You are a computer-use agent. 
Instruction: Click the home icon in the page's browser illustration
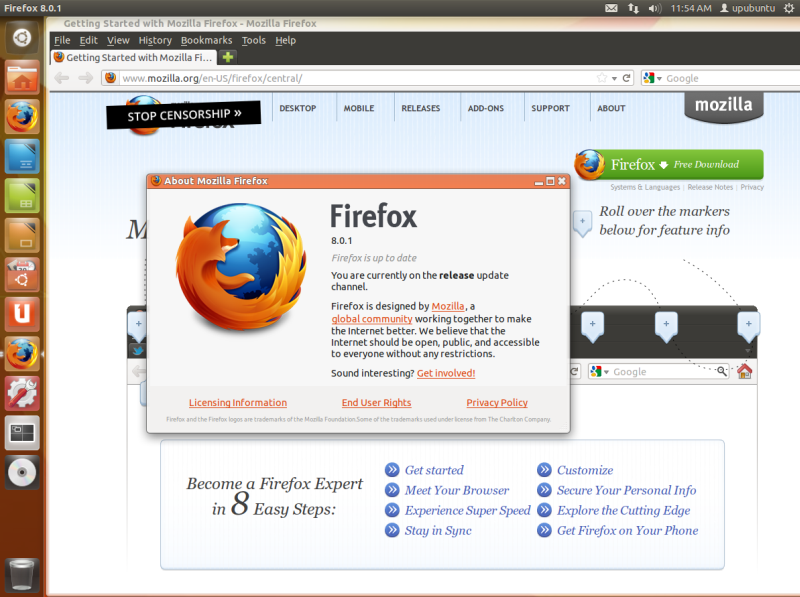744,371
